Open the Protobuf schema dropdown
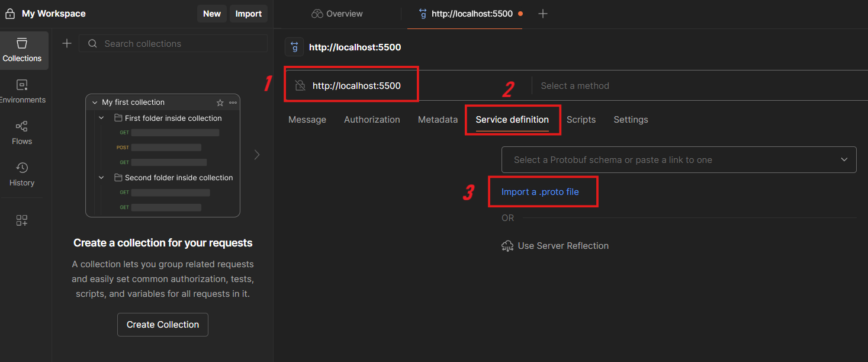The width and height of the screenshot is (868, 362). point(679,160)
